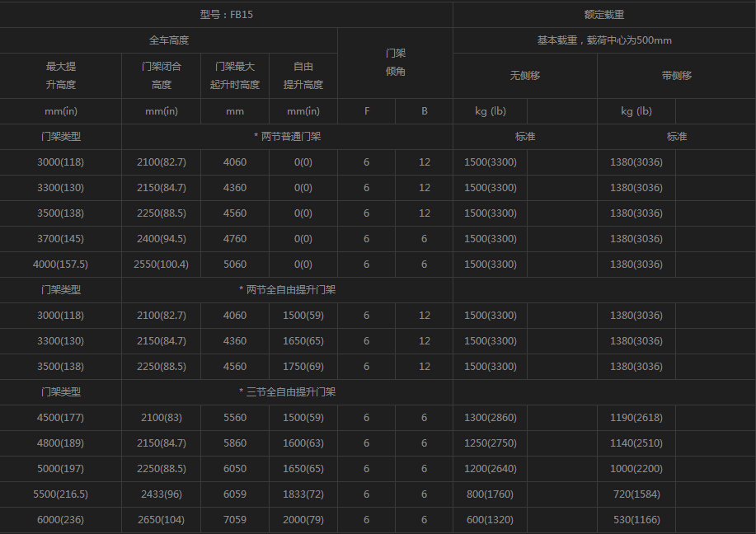Select the 自由提升高度 column header
The width and height of the screenshot is (756, 534).
[303, 75]
